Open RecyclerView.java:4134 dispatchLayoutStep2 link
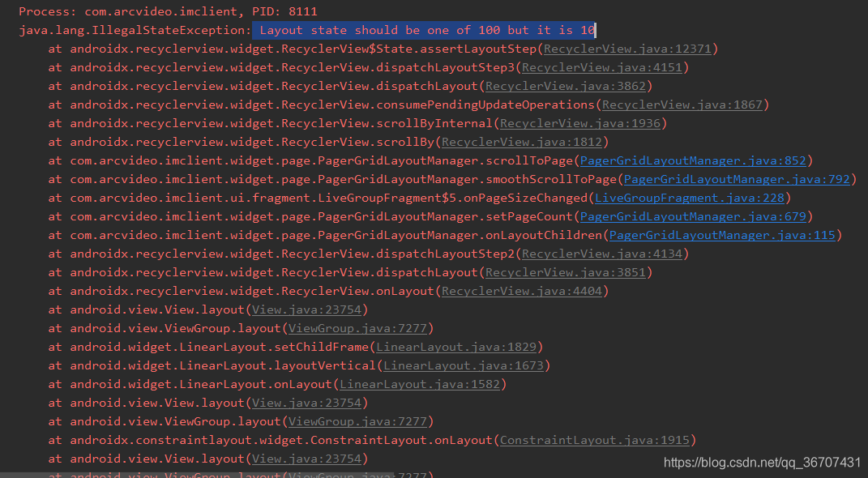Image resolution: width=868 pixels, height=478 pixels. 601,254
